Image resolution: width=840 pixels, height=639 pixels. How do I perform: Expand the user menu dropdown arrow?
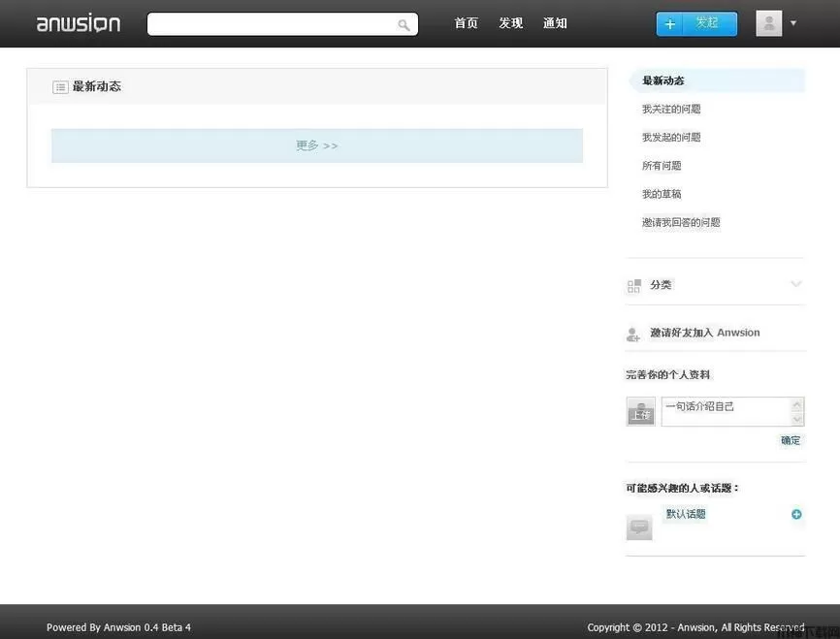pos(793,23)
